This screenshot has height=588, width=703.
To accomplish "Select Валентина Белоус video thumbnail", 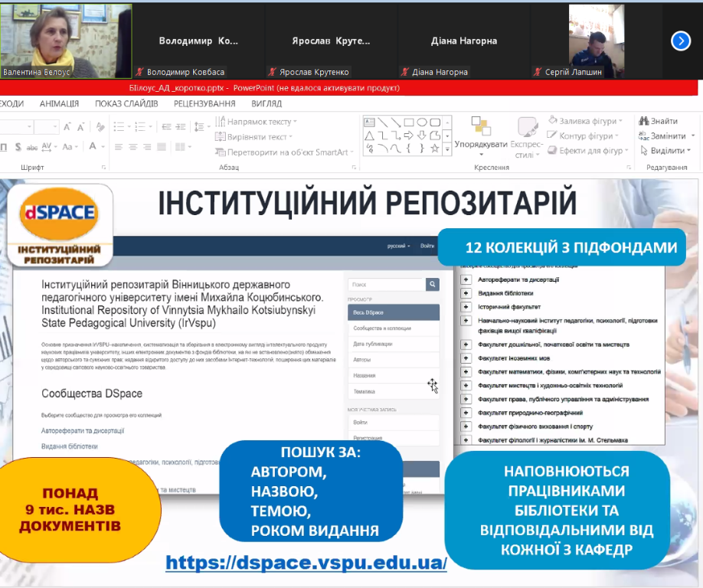I will click(66, 41).
